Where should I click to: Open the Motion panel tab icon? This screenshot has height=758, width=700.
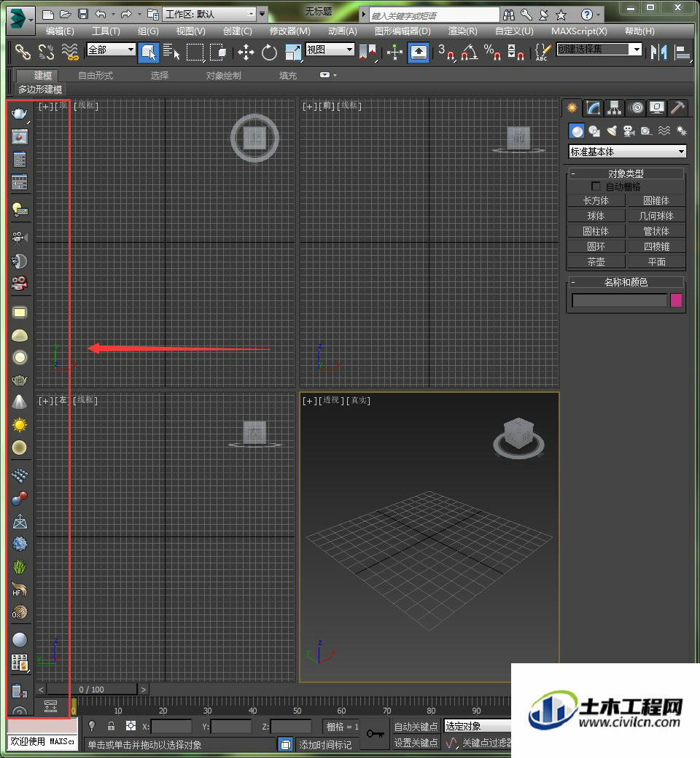[637, 107]
